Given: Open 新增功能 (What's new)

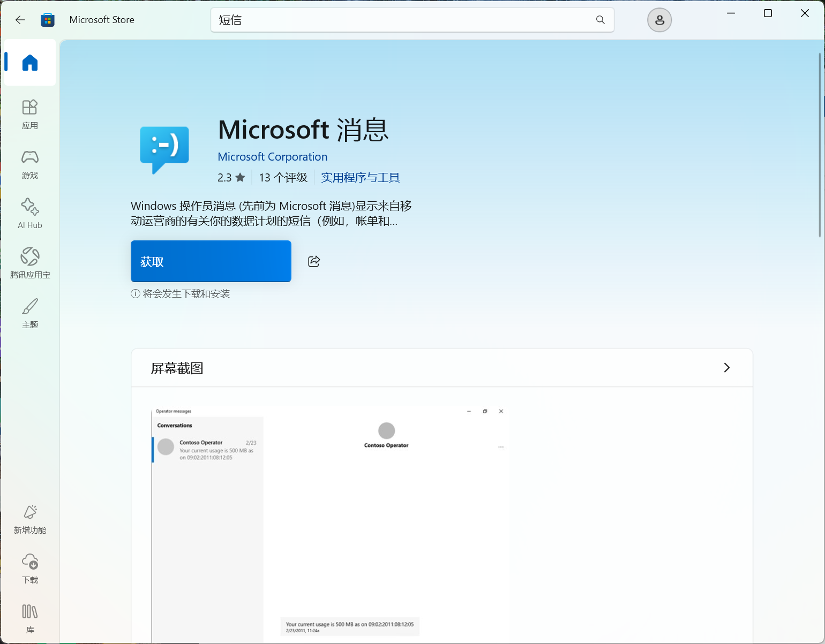Looking at the screenshot, I should coord(30,519).
